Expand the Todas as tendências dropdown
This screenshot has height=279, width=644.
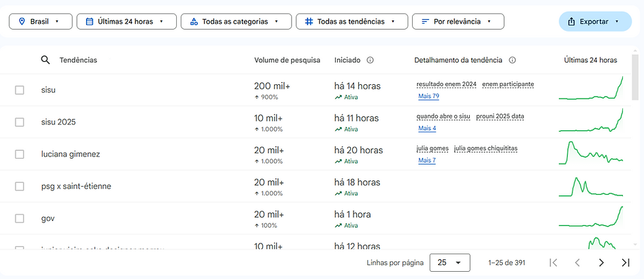tap(352, 22)
